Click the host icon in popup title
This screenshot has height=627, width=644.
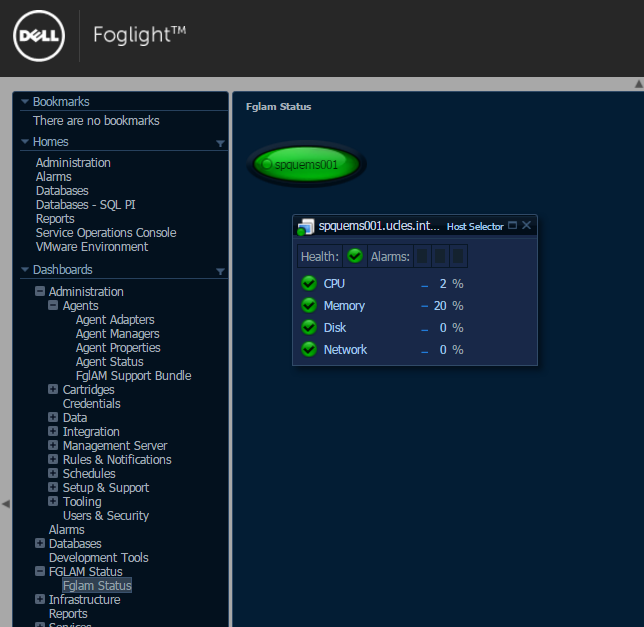(x=306, y=227)
